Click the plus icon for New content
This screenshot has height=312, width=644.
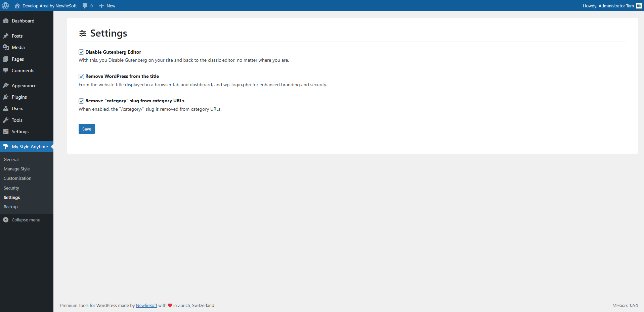click(101, 6)
